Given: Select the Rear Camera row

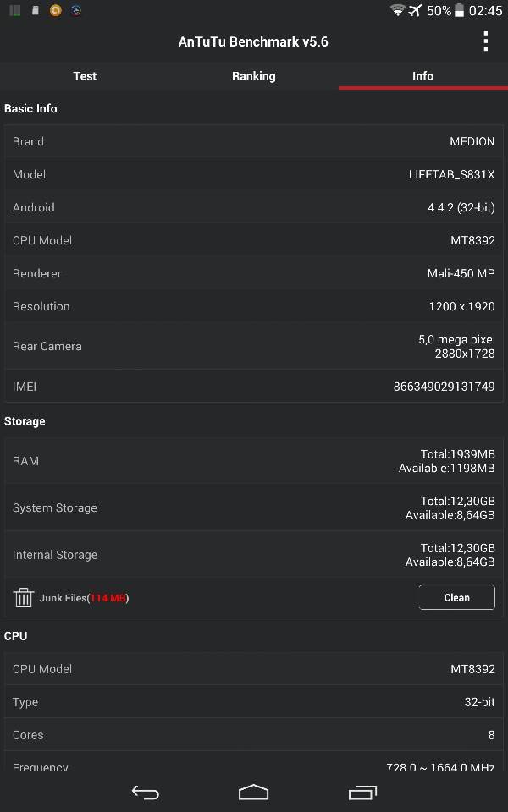Looking at the screenshot, I should (253, 346).
